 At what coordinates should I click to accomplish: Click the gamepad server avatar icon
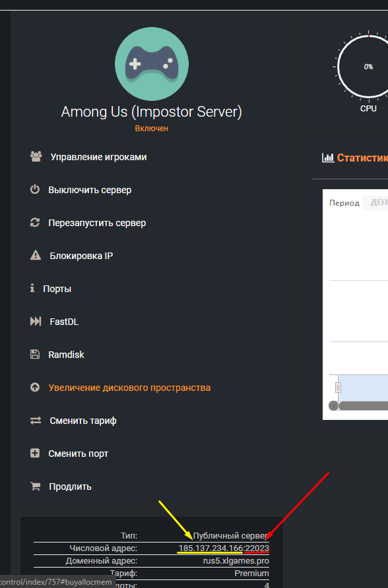pyautogui.click(x=152, y=64)
